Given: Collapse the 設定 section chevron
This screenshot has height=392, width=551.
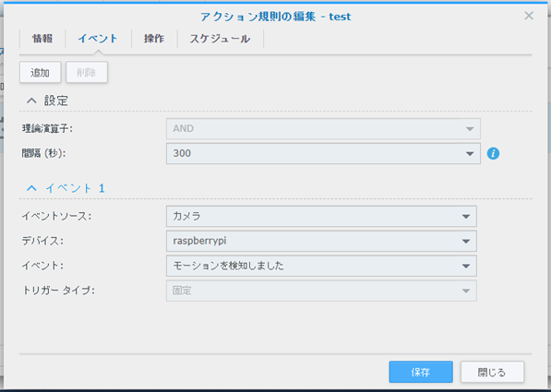Looking at the screenshot, I should tap(31, 101).
